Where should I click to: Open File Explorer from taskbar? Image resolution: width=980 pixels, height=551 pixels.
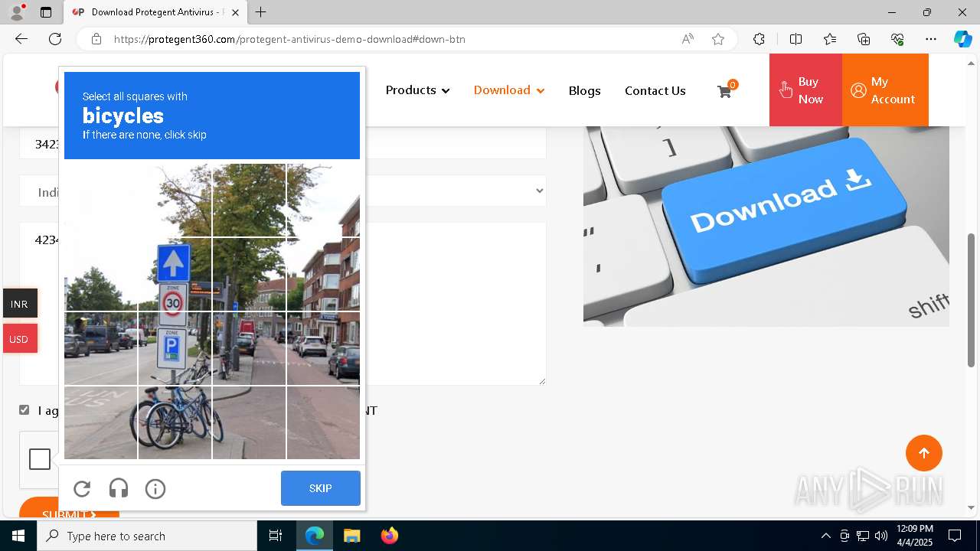351,536
